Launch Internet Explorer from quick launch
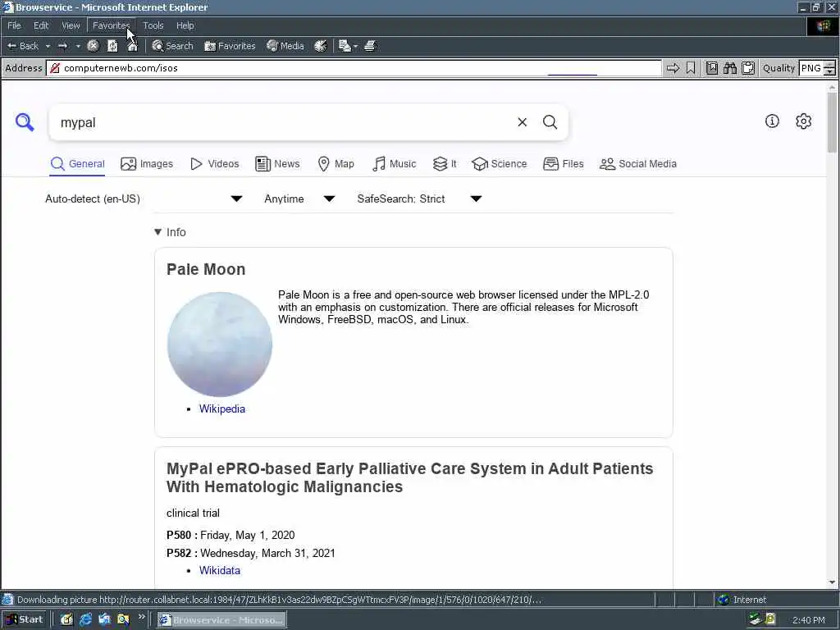 pos(85,620)
